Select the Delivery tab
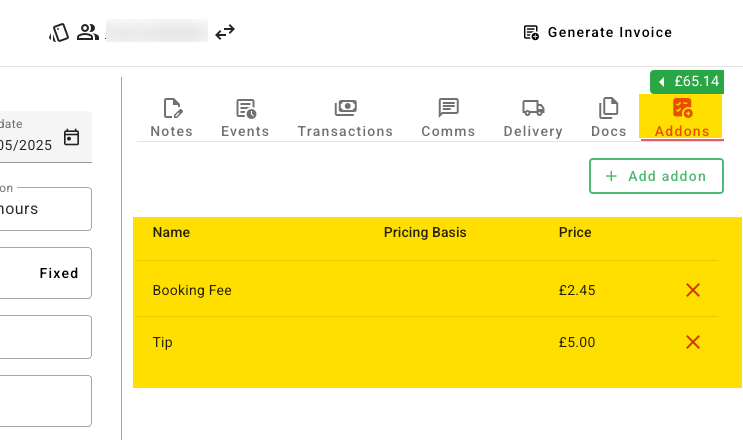The width and height of the screenshot is (743, 440). pos(533,118)
